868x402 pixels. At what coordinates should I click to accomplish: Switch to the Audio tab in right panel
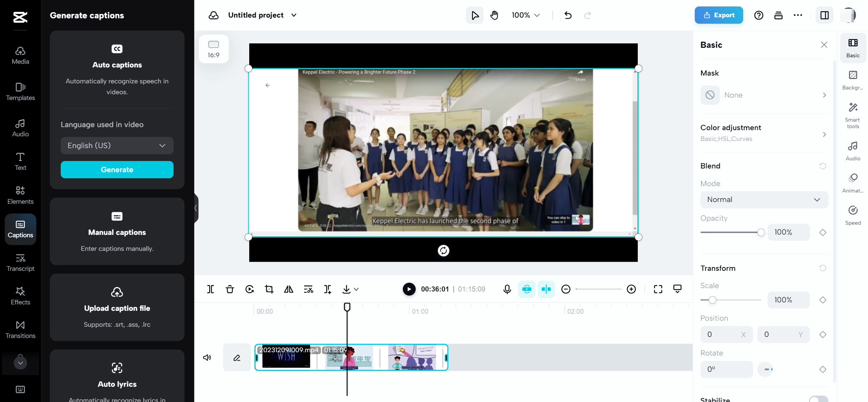click(x=853, y=150)
